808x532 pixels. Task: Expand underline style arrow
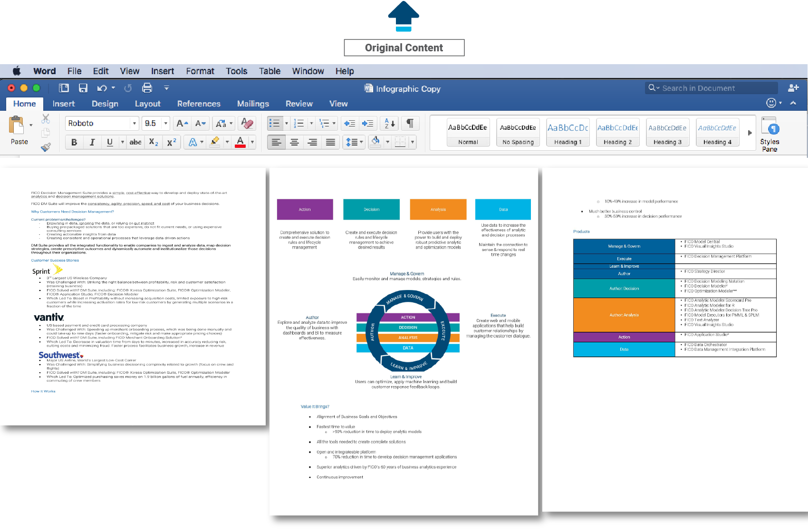pyautogui.click(x=123, y=142)
